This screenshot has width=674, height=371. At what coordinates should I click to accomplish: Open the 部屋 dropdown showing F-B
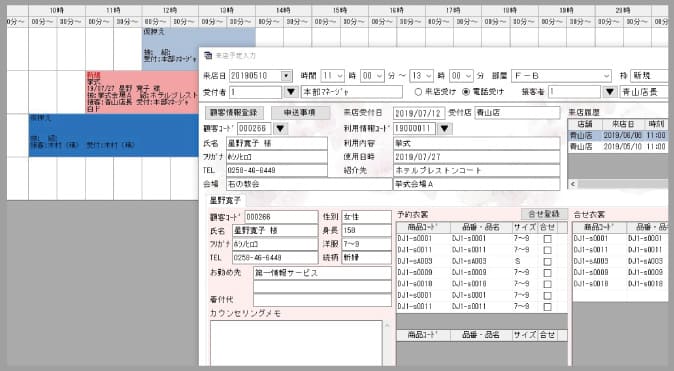tap(606, 76)
